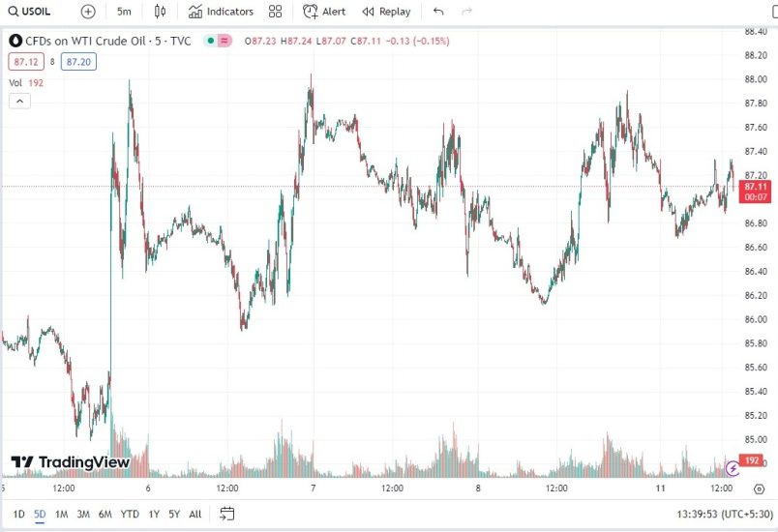This screenshot has height=532, width=778.
Task: Choose the YTD date range
Action: 130,514
